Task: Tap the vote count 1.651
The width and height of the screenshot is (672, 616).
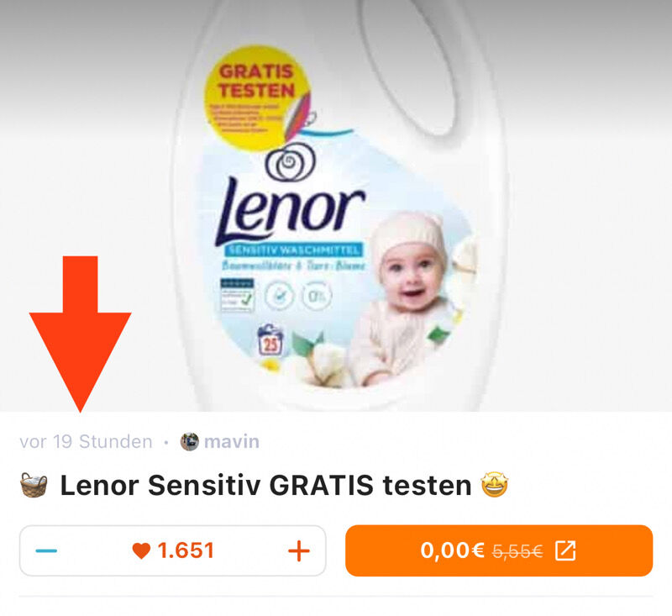Action: 186,550
